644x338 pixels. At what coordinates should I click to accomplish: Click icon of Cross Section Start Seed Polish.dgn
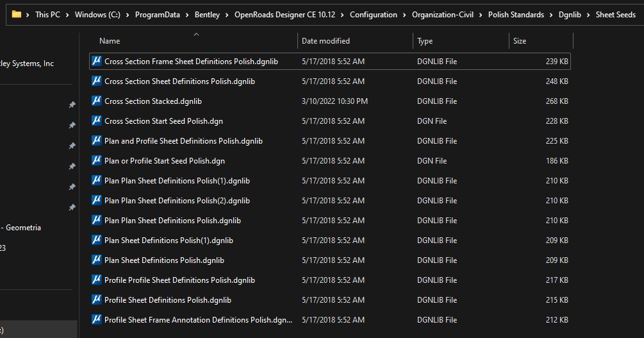pos(97,121)
